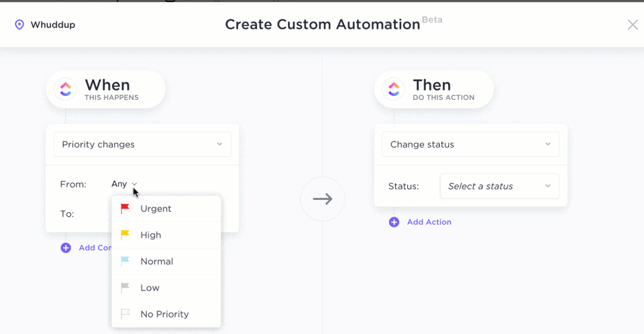Select No Priority menu option

coord(164,314)
